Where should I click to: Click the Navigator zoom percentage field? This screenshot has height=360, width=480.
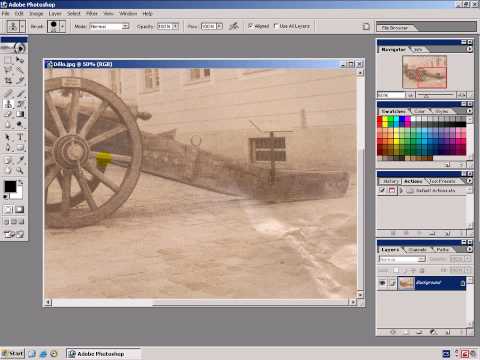(x=391, y=95)
